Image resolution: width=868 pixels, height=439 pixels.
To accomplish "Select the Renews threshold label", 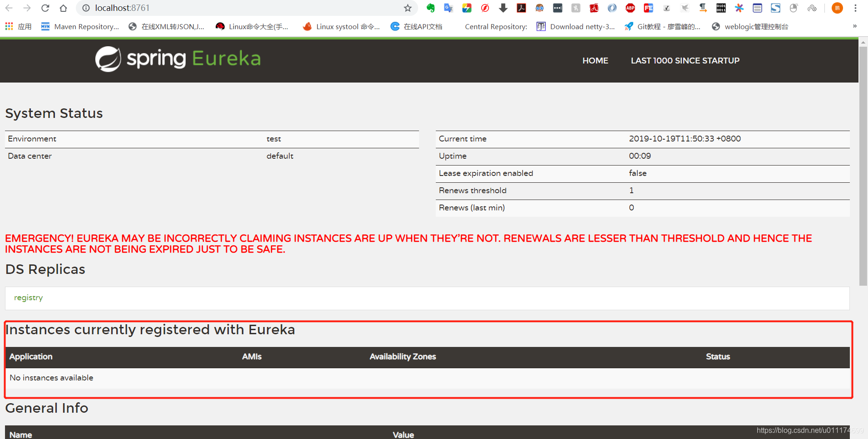I will [x=473, y=190].
